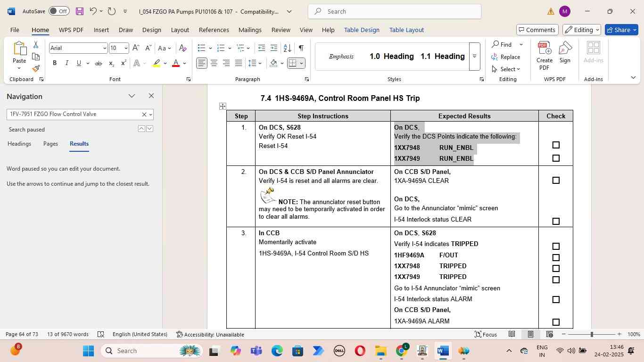
Task: Click the Replace button
Action: point(506,57)
